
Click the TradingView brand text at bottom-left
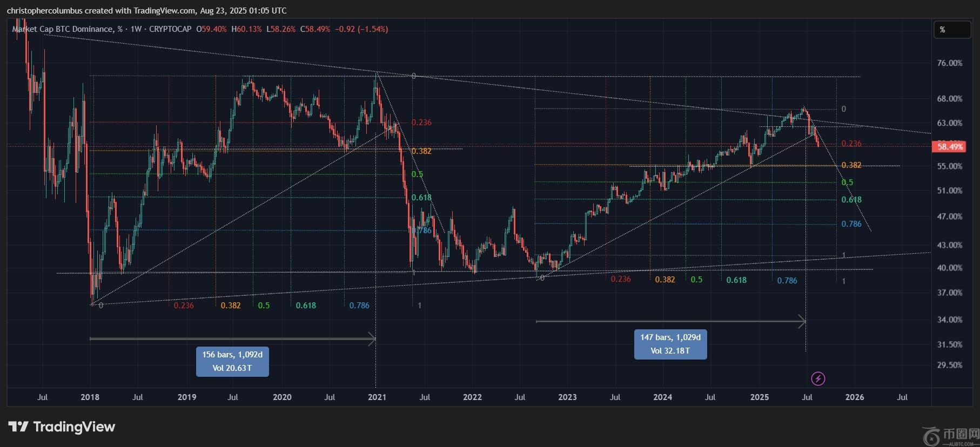click(74, 427)
